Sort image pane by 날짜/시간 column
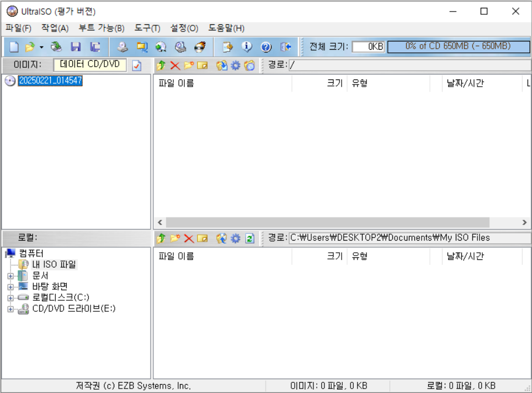The image size is (532, 393). coord(482,83)
